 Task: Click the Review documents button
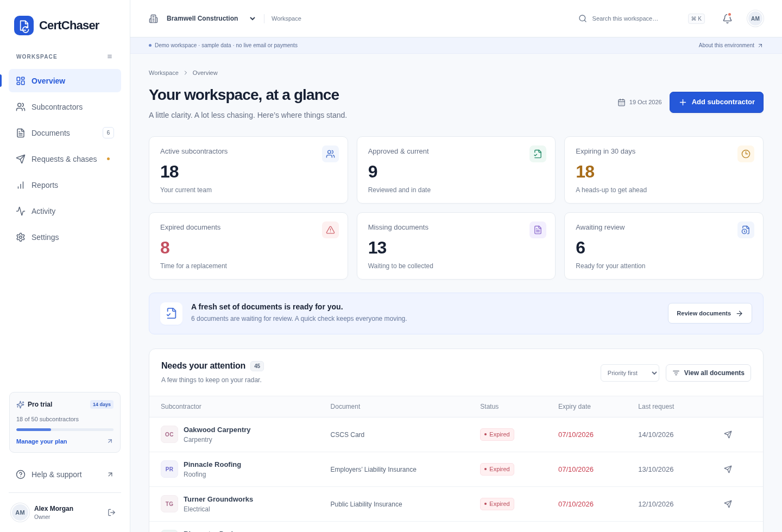click(710, 313)
